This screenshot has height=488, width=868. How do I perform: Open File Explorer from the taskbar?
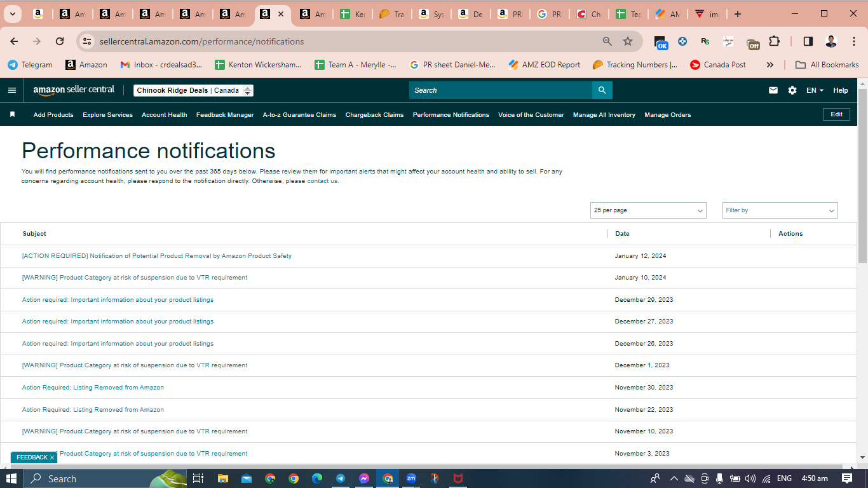pyautogui.click(x=223, y=478)
